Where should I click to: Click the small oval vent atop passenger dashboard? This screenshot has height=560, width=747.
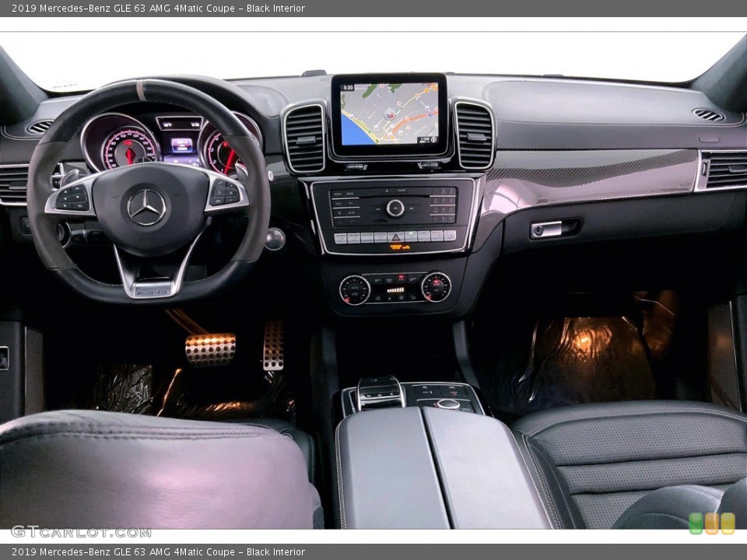tap(708, 115)
